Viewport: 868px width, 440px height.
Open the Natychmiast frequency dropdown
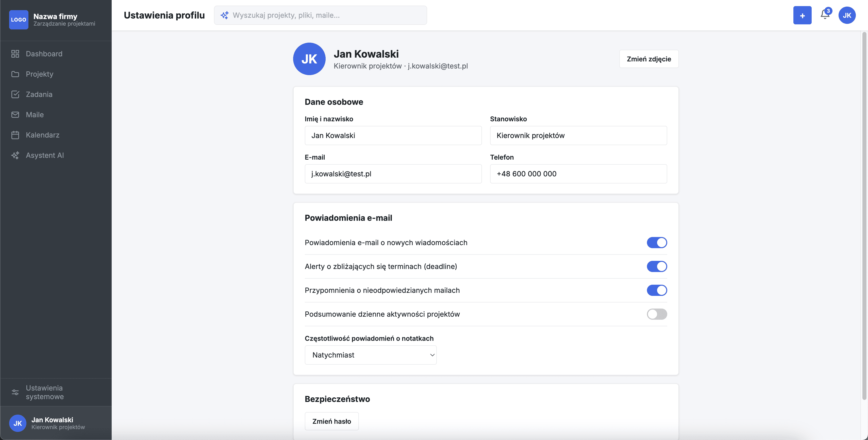pyautogui.click(x=371, y=355)
